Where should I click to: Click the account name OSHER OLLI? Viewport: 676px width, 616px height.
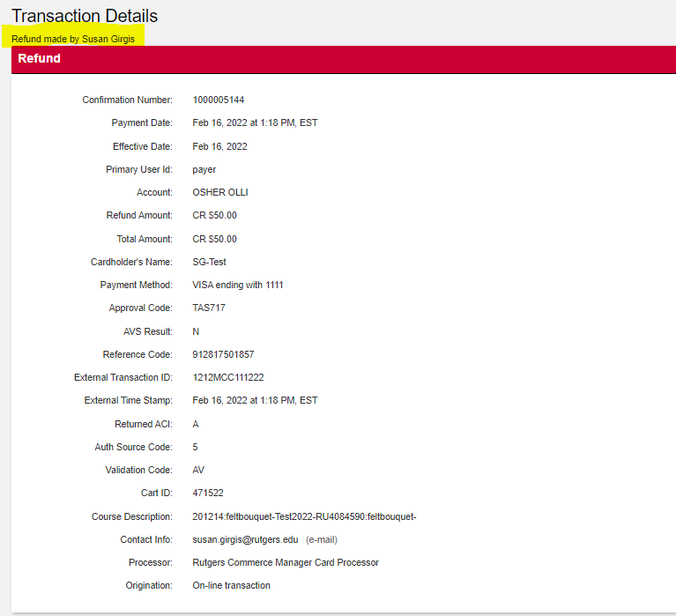(220, 192)
